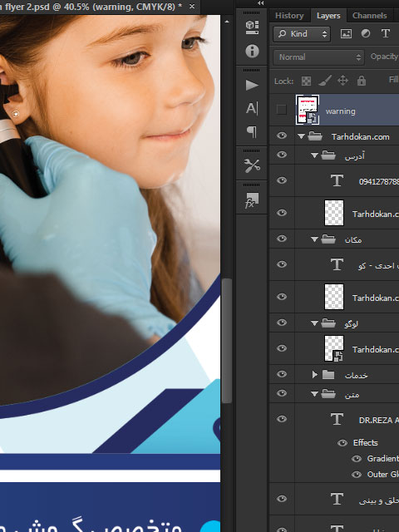Collapse the مکان group

click(x=314, y=239)
